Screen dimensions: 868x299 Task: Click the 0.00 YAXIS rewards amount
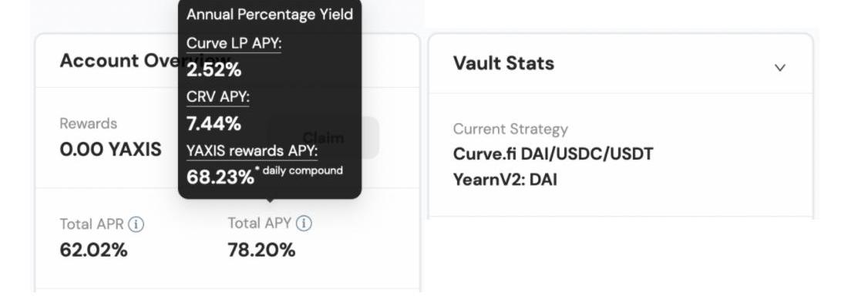(111, 149)
